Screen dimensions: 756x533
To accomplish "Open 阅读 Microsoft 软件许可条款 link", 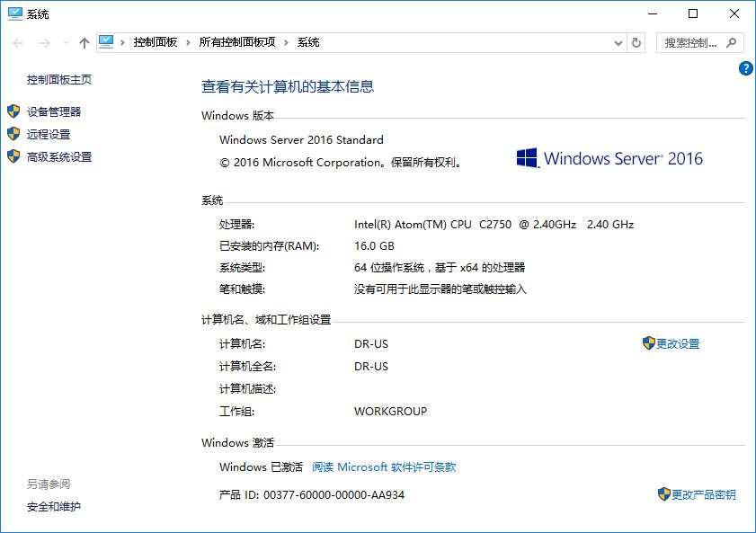I will [x=384, y=467].
